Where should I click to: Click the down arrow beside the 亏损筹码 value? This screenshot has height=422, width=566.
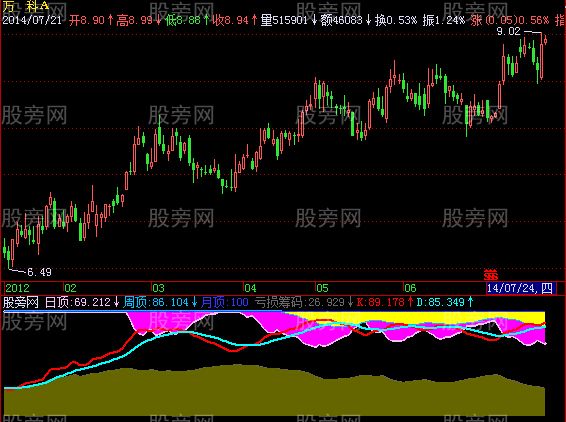[x=350, y=302]
